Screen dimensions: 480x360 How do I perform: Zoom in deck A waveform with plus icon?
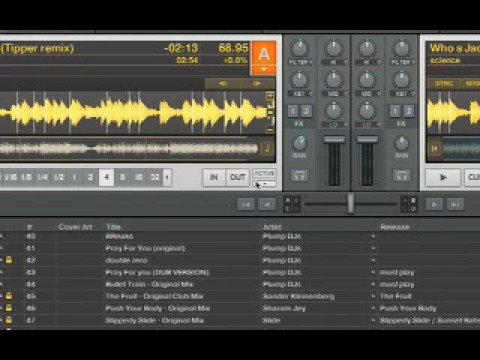click(270, 96)
